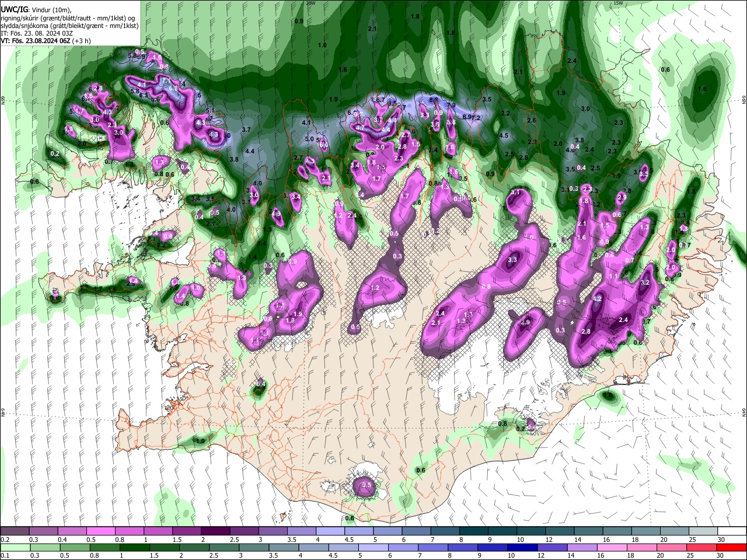This screenshot has width=747, height=560.
Task: Click the 4–4.5 lavender swatch in snow scale
Action: 330,531
